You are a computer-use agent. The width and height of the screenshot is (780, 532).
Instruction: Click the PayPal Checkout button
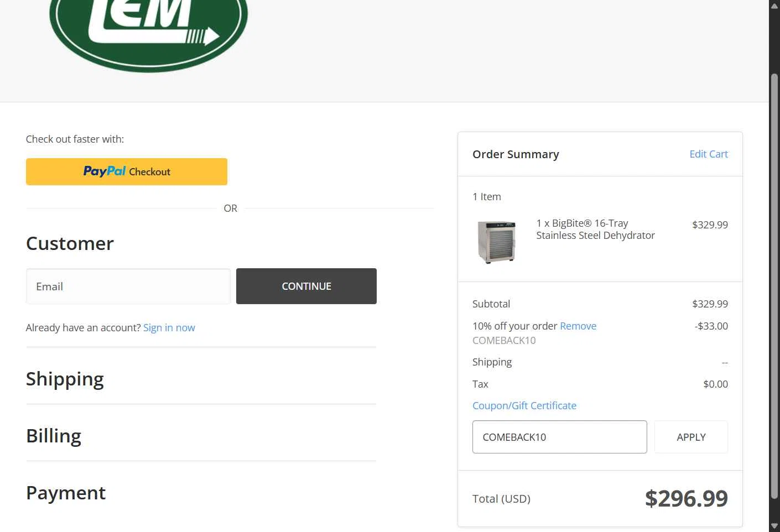pos(127,171)
